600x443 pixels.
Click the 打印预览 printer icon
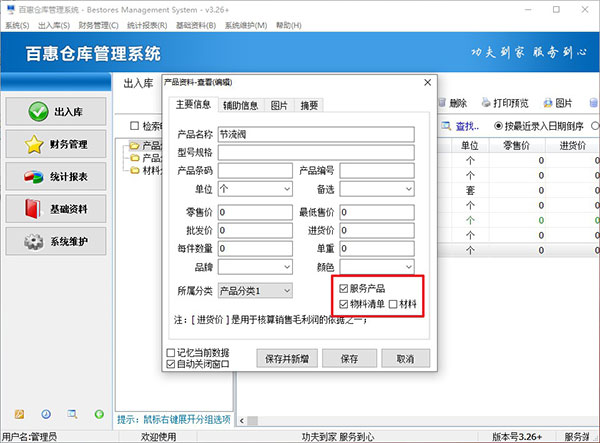486,103
